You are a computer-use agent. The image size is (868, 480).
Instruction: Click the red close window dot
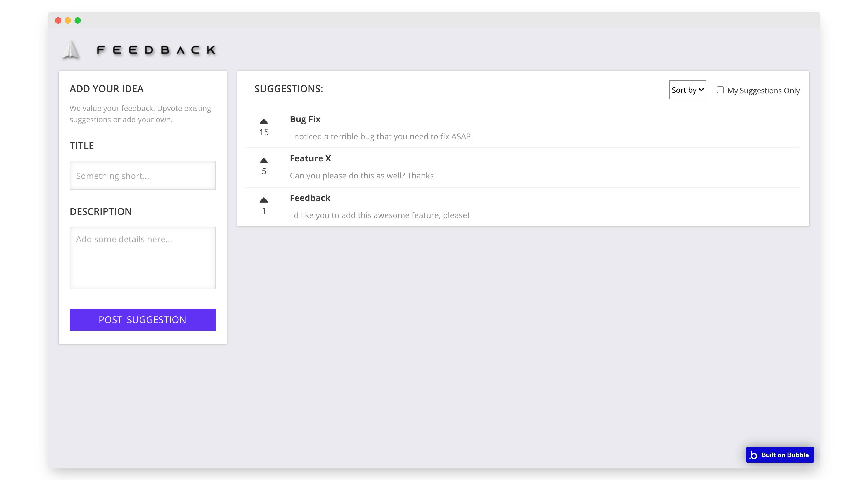pyautogui.click(x=58, y=21)
